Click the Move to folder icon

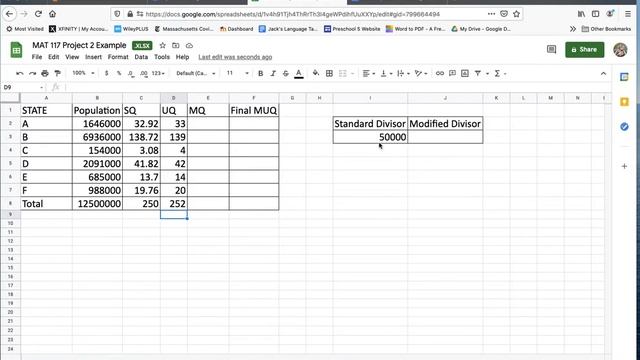(176, 45)
